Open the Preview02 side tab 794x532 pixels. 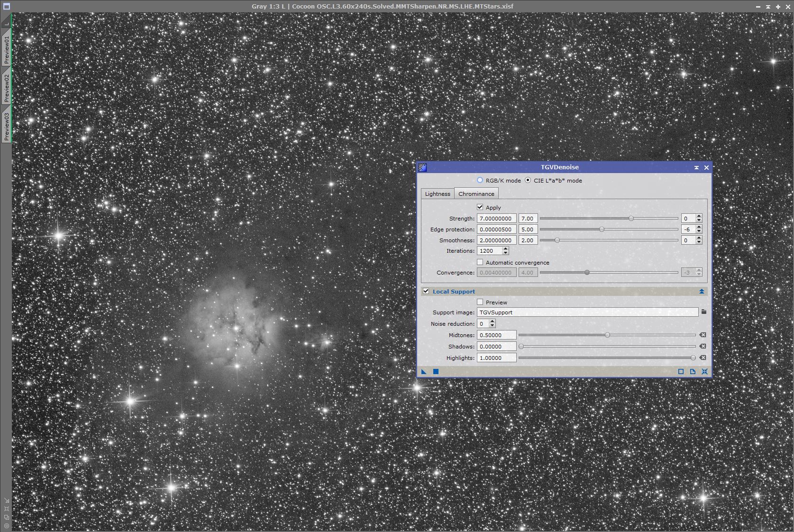pyautogui.click(x=6, y=88)
